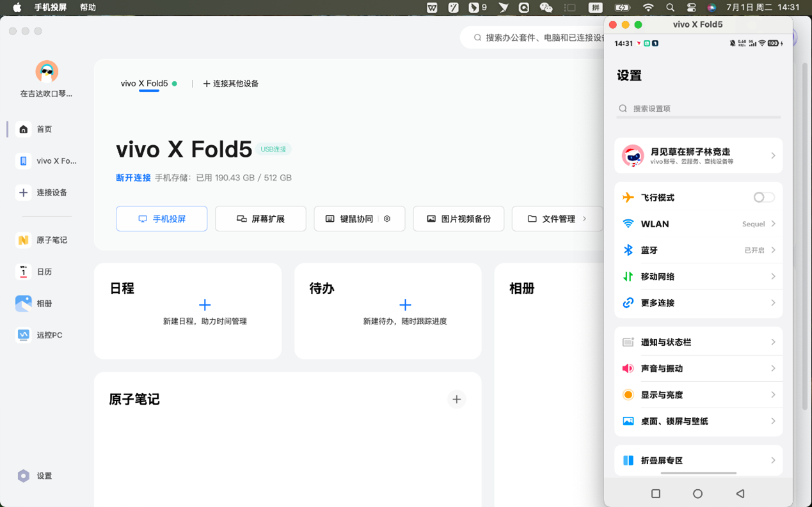Open 移动网络 settings on phone
The height and width of the screenshot is (507, 812).
click(x=699, y=276)
